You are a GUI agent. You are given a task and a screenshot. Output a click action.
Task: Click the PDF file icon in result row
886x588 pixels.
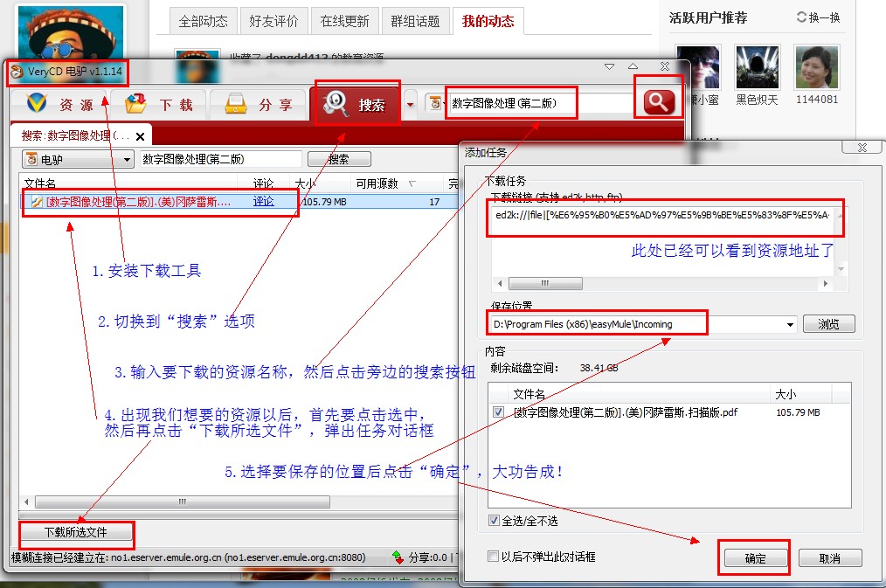37,202
